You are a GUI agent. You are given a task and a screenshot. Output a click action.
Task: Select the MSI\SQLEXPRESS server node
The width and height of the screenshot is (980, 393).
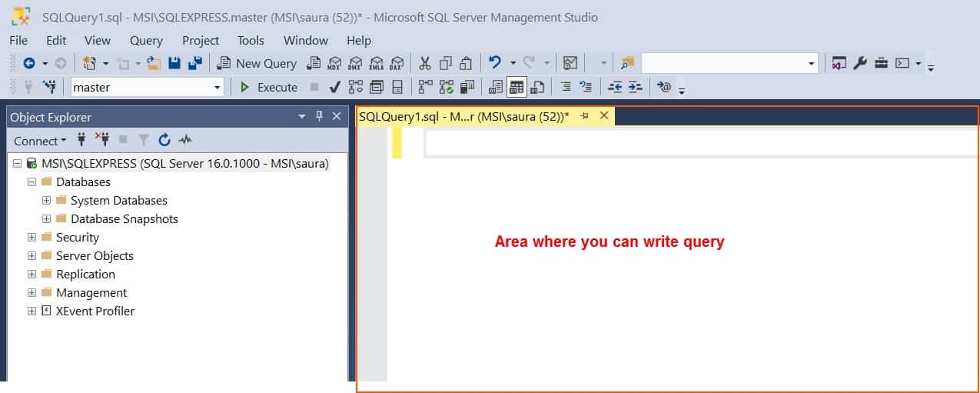pos(184,164)
